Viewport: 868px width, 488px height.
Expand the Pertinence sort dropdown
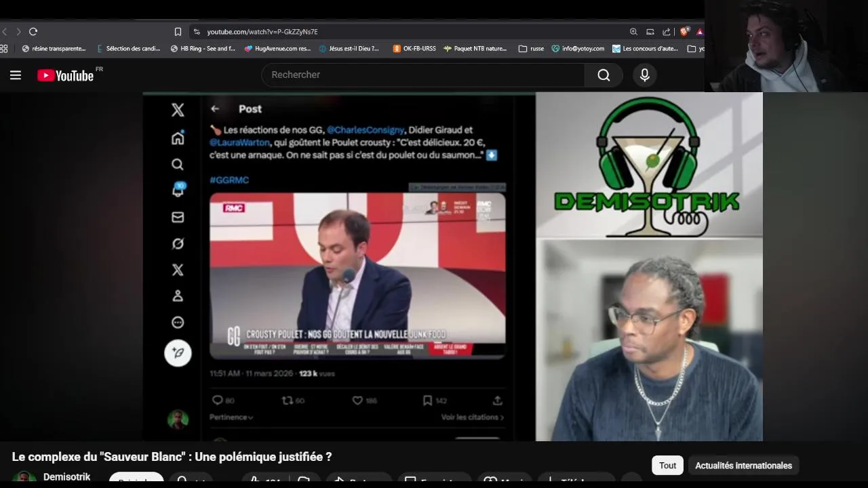[231, 418]
